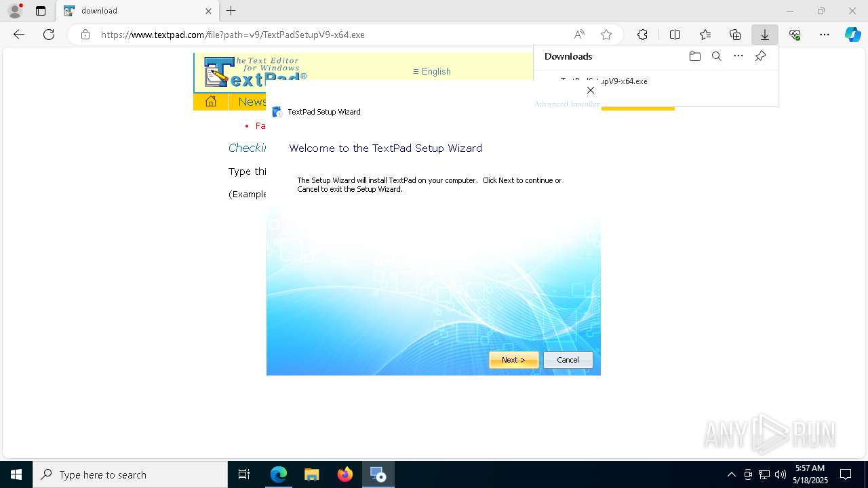Launch Firefox from taskbar
This screenshot has height=488, width=868.
344,474
